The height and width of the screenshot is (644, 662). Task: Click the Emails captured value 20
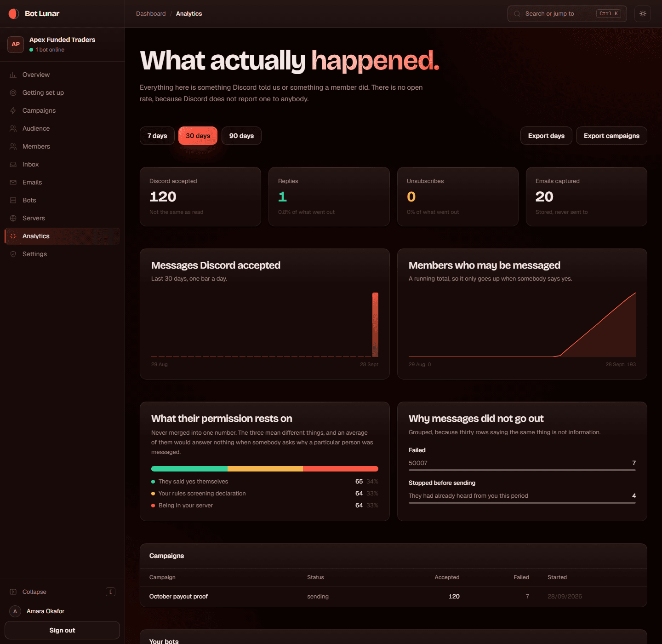544,197
